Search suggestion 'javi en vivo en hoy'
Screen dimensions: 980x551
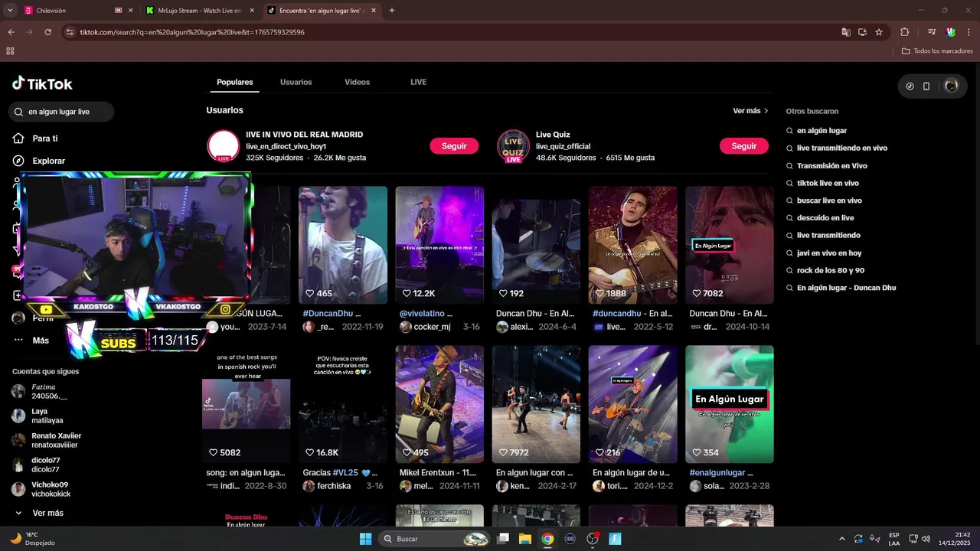829,253
